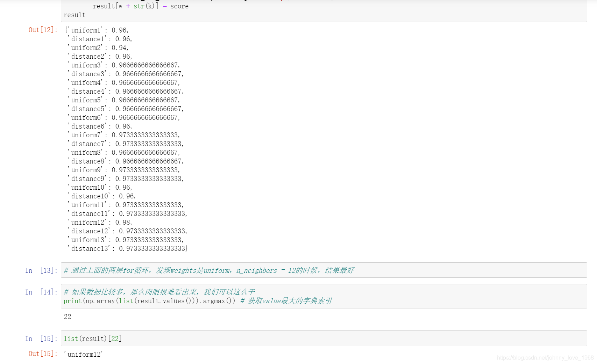Click the 'uniform2': 0.94 line
This screenshot has height=364, width=597.
click(98, 48)
